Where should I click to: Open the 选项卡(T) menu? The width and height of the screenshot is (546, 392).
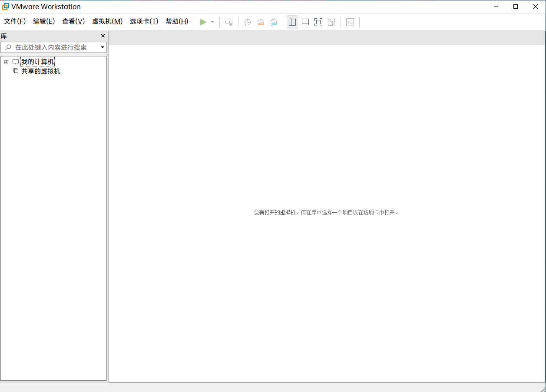tap(144, 21)
